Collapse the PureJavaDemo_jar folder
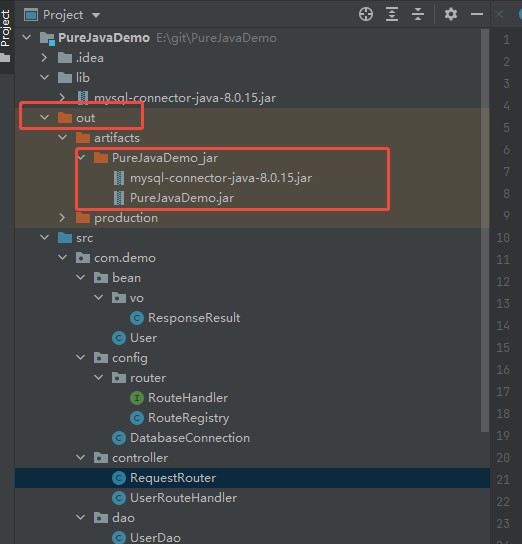Image resolution: width=522 pixels, height=544 pixels. click(81, 158)
